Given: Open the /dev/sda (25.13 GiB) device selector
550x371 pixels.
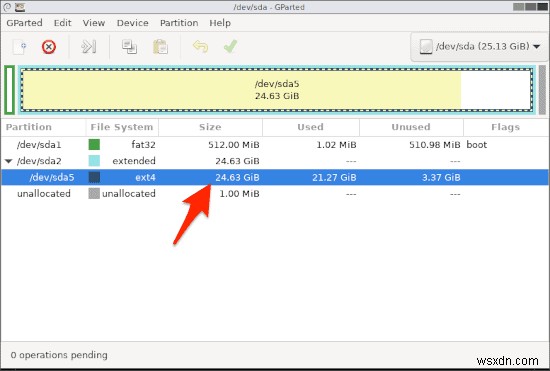Looking at the screenshot, I should tap(479, 46).
